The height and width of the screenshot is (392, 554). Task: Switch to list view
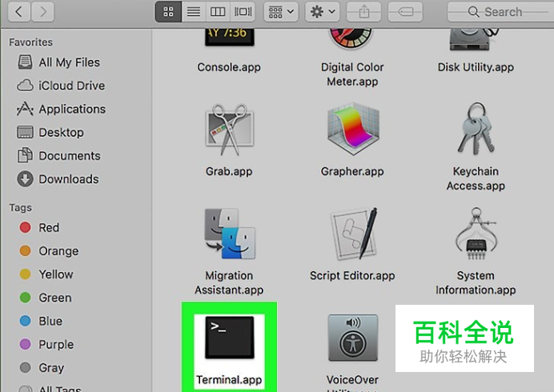click(194, 12)
